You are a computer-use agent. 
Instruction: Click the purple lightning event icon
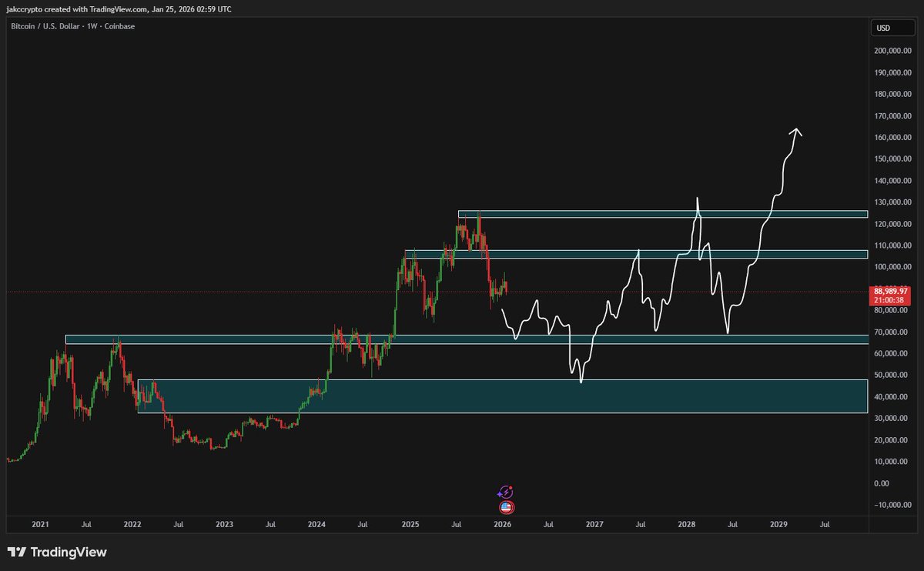point(506,492)
